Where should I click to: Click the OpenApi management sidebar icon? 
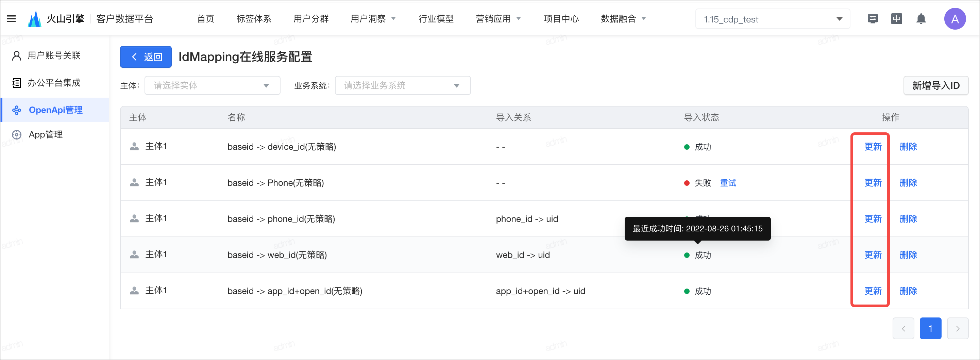[x=16, y=110]
